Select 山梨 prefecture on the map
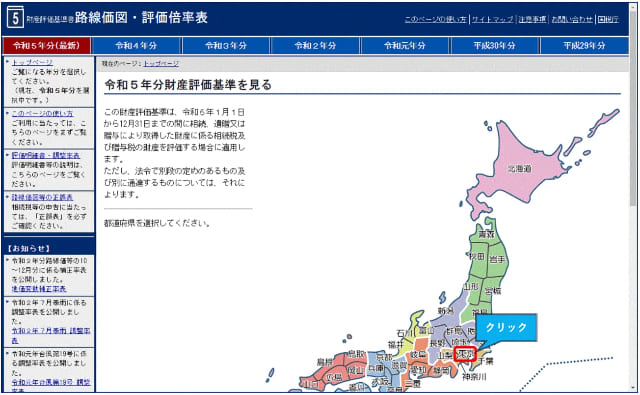This screenshot has width=640, height=395. tap(445, 355)
